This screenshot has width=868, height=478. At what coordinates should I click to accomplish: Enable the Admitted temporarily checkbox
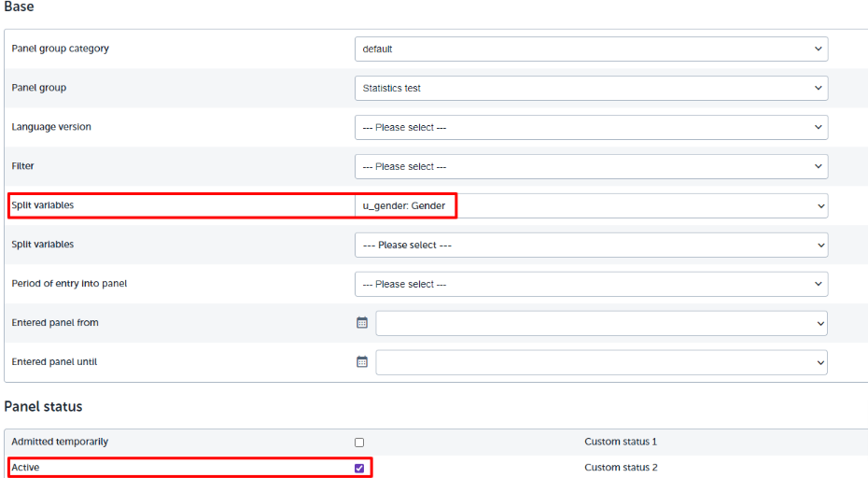(x=359, y=442)
